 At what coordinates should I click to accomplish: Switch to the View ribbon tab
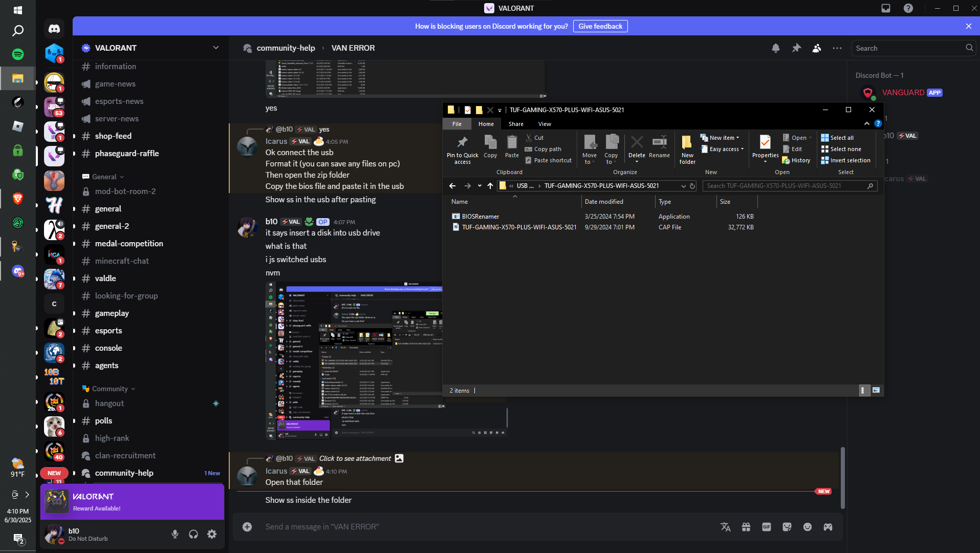(x=545, y=124)
